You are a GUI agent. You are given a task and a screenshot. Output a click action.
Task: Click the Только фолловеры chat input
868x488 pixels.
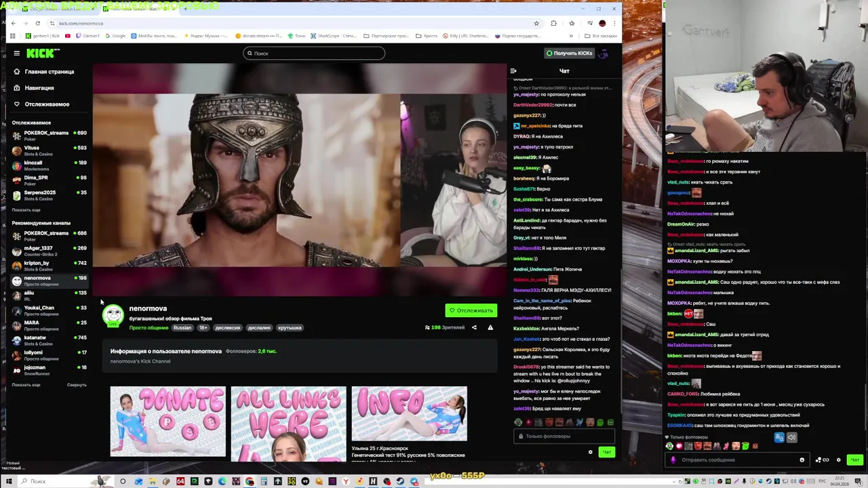(564, 436)
